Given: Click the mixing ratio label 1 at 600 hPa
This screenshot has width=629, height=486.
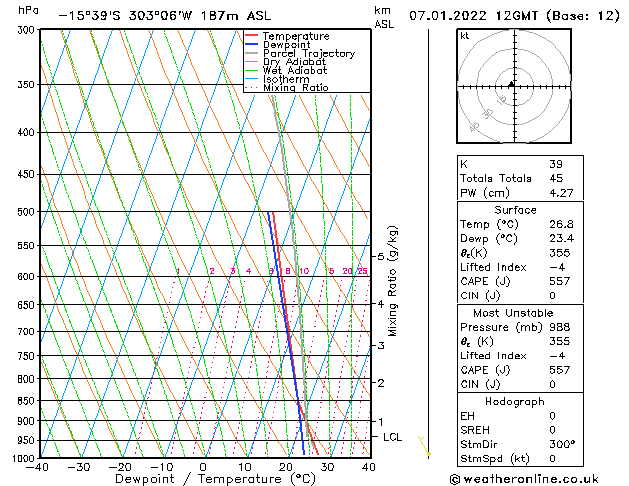Looking at the screenshot, I should [178, 271].
